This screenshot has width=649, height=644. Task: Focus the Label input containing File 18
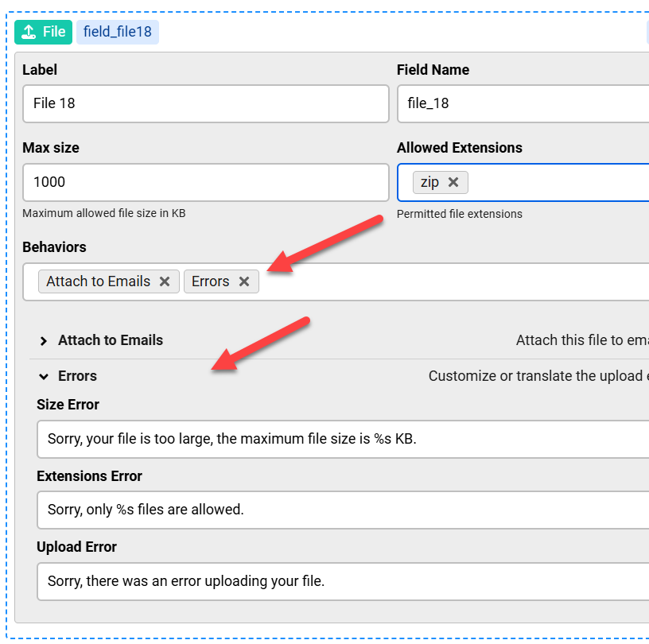pyautogui.click(x=205, y=103)
